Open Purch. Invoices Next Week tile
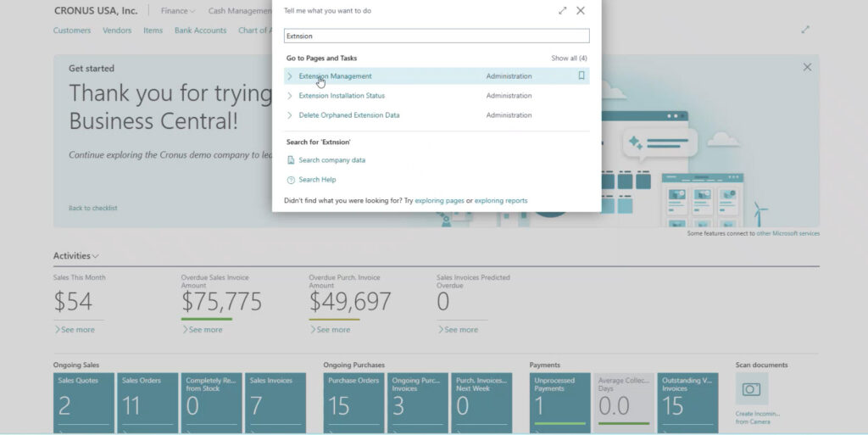868x435 pixels. (481, 403)
